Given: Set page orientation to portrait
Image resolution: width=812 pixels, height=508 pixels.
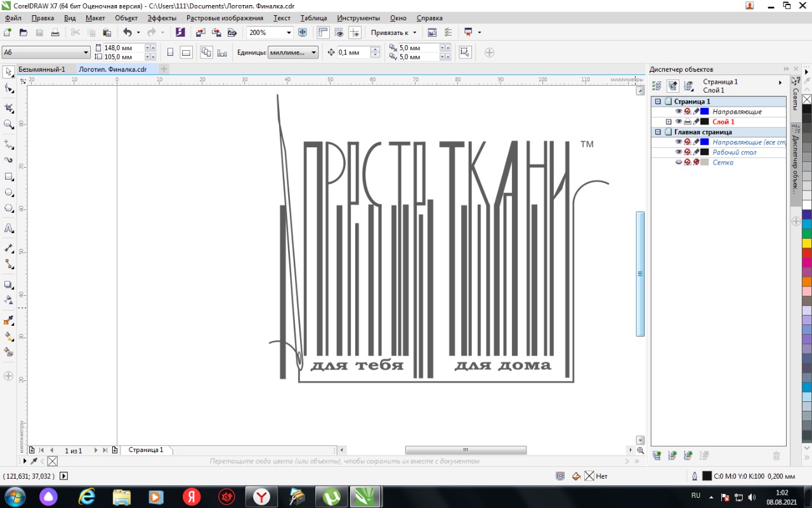Looking at the screenshot, I should tap(170, 52).
